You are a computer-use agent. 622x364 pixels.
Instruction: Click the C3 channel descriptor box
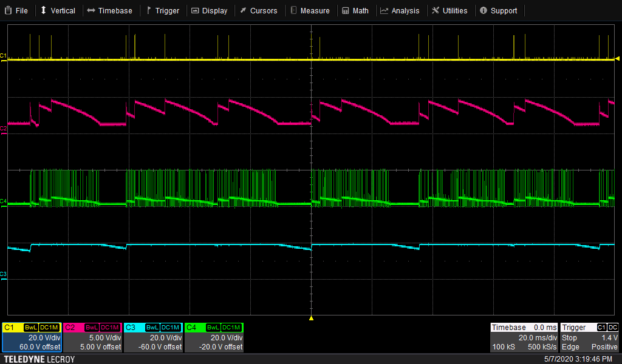pyautogui.click(x=153, y=337)
